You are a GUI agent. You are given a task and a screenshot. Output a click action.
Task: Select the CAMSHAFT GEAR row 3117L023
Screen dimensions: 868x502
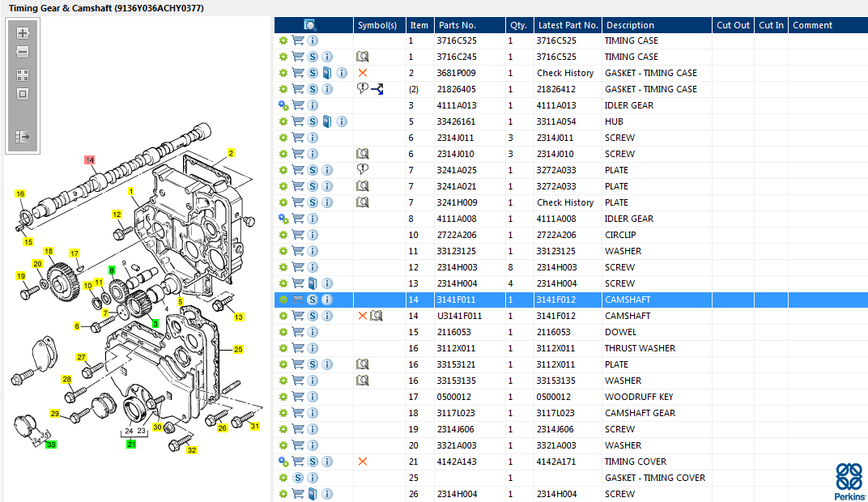coord(640,413)
